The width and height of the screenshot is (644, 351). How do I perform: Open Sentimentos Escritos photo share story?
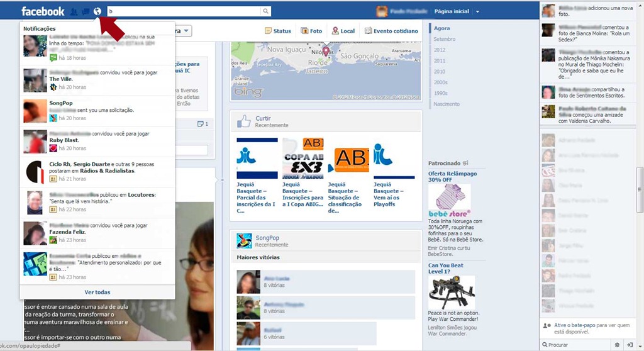pyautogui.click(x=589, y=92)
